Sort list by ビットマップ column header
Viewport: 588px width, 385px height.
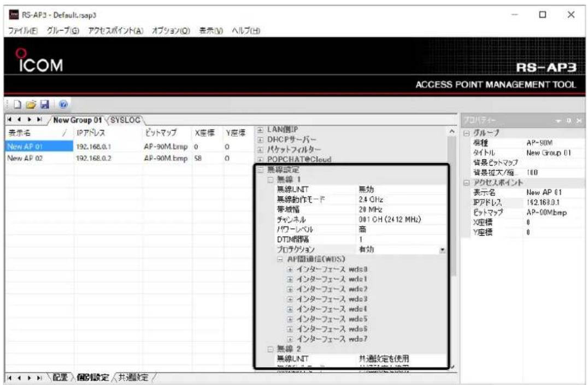167,133
